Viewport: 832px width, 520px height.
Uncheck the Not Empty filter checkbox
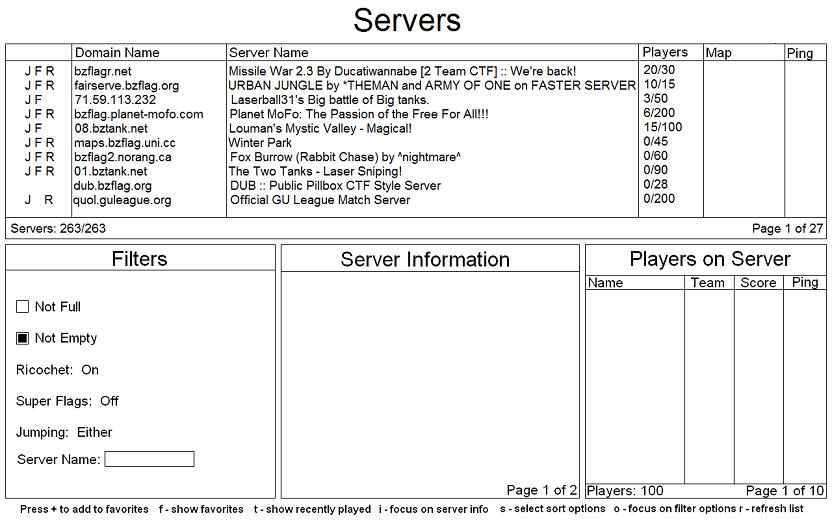(x=23, y=339)
